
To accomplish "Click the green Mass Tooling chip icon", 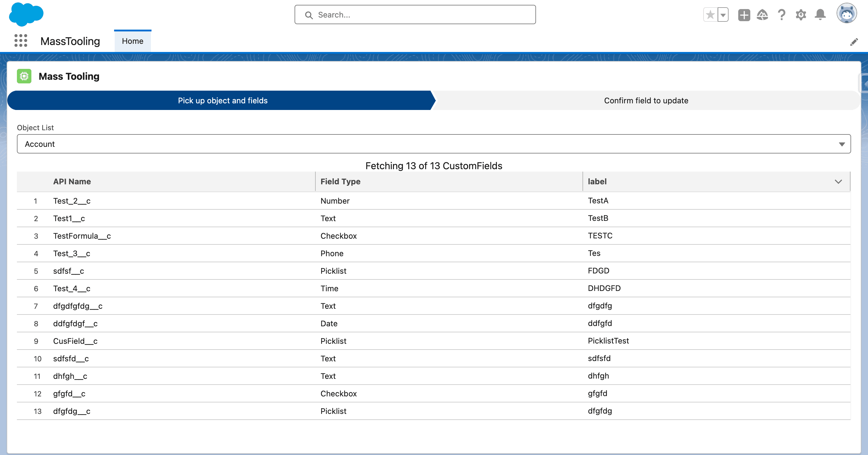I will coord(24,76).
